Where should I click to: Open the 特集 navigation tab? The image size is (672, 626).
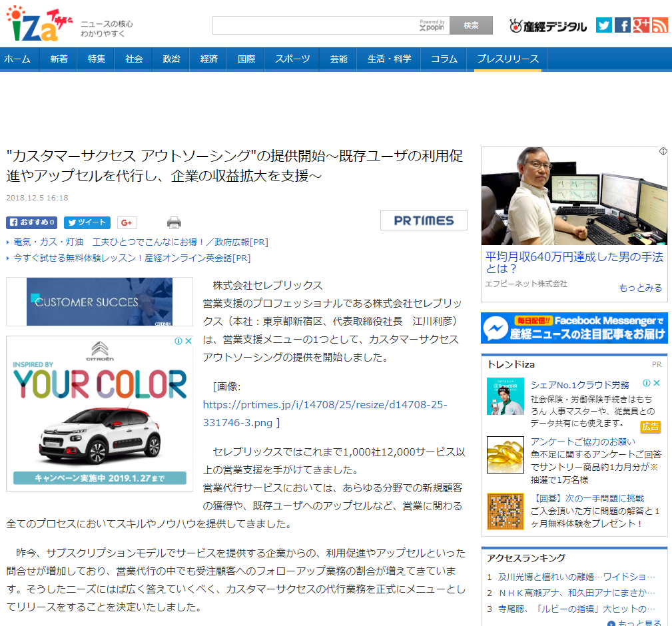click(x=97, y=59)
